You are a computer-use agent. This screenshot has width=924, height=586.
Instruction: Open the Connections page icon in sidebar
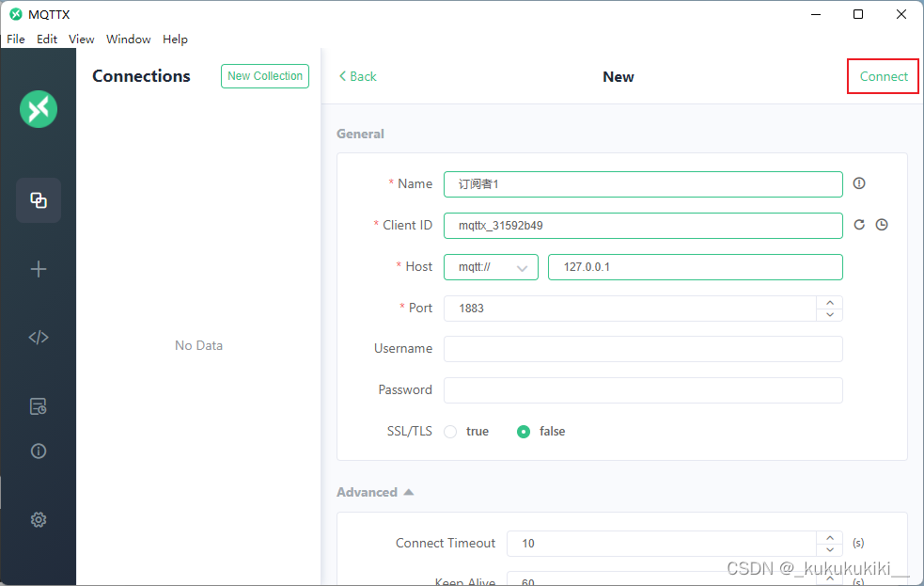pyautogui.click(x=39, y=200)
